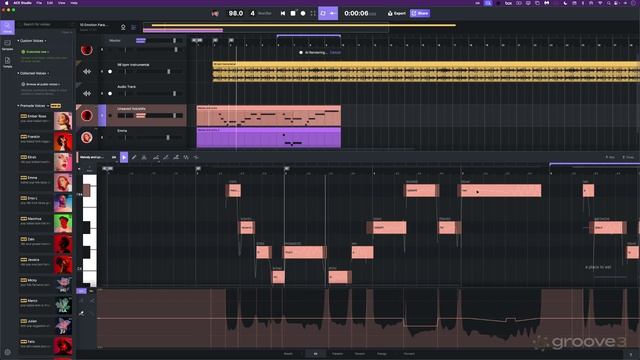Select the last tool in piano roll toolbar
This screenshot has height=360, width=640.
196,157
